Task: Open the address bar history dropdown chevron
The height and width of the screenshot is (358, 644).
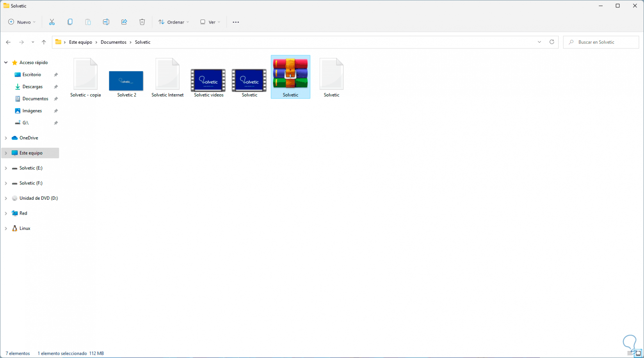Action: click(539, 42)
